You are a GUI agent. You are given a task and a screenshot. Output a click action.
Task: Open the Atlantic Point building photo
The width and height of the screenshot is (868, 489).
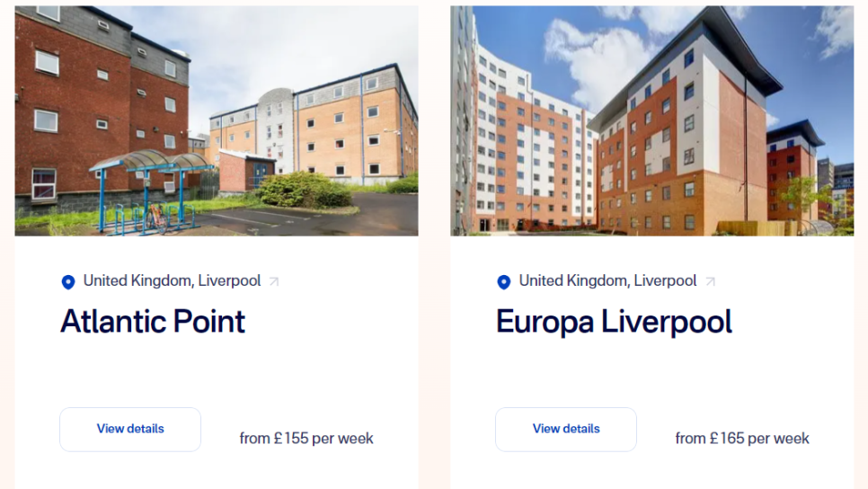pyautogui.click(x=217, y=120)
